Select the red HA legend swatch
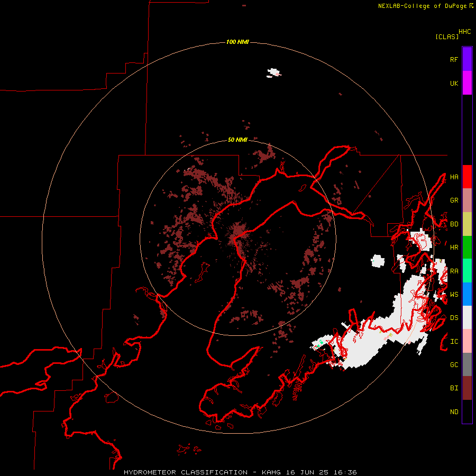The width and height of the screenshot is (476, 476). (467, 177)
